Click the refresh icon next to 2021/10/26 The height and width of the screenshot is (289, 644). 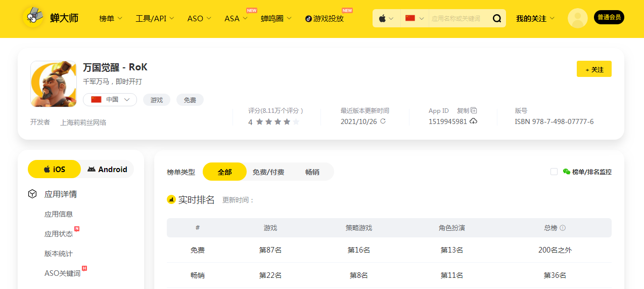(383, 121)
